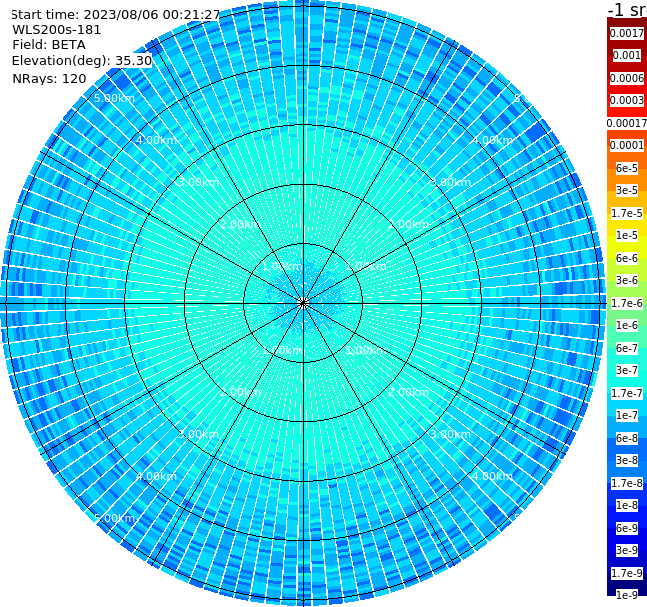The image size is (647, 607).
Task: Click the NRays: 120 label
Action: [49, 78]
